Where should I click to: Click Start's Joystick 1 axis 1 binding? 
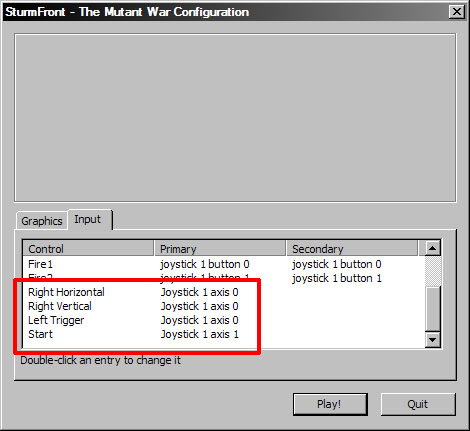click(x=200, y=334)
